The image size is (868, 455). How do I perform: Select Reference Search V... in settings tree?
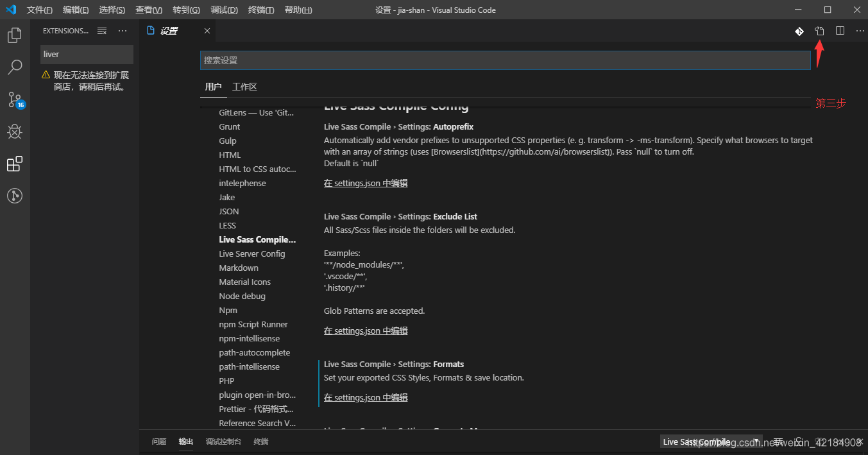coord(257,423)
